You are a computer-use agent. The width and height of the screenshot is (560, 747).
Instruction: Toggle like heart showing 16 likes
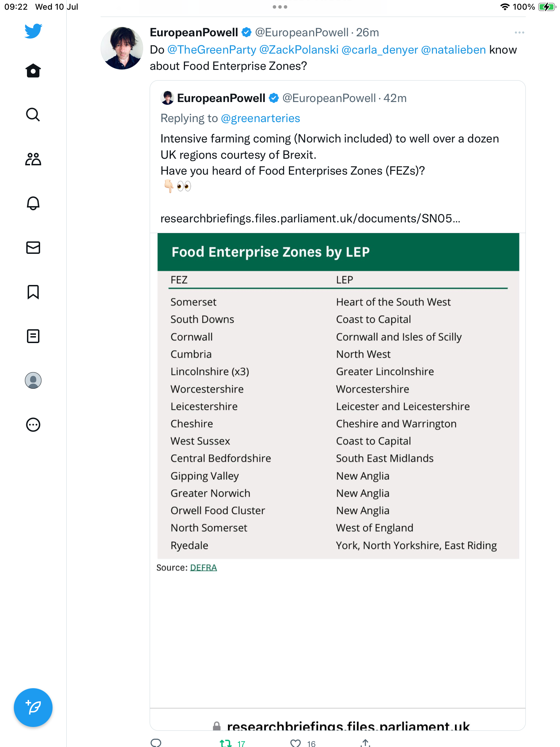coord(296,743)
